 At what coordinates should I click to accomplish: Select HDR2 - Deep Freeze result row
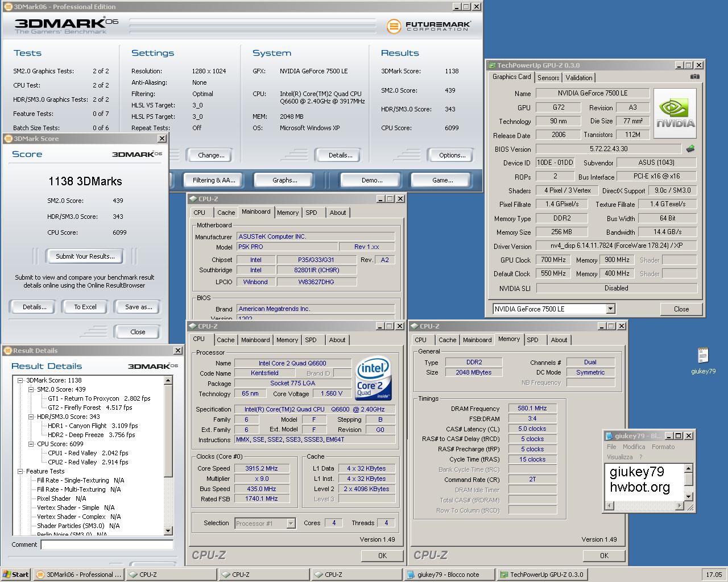pyautogui.click(x=92, y=435)
